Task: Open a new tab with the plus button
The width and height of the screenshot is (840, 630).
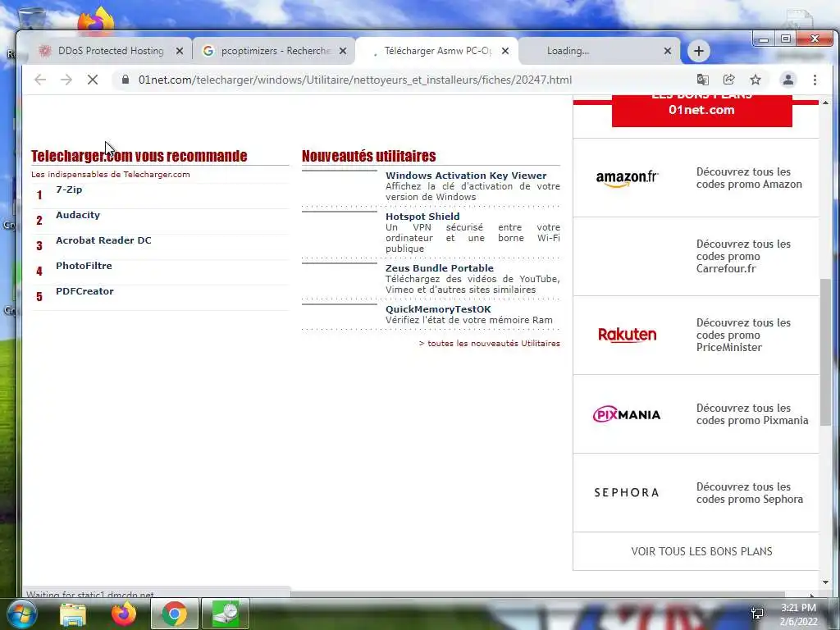Action: coord(699,51)
